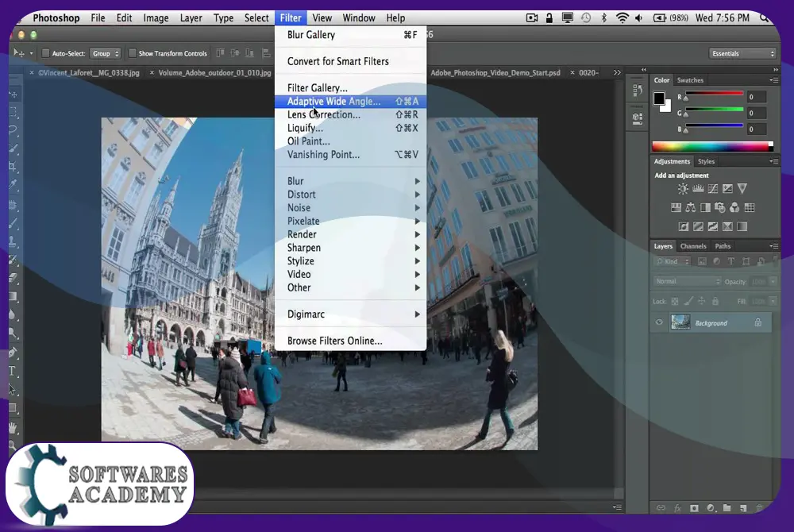Open the Essentials workspace dropdown
The image size is (794, 532).
[742, 53]
